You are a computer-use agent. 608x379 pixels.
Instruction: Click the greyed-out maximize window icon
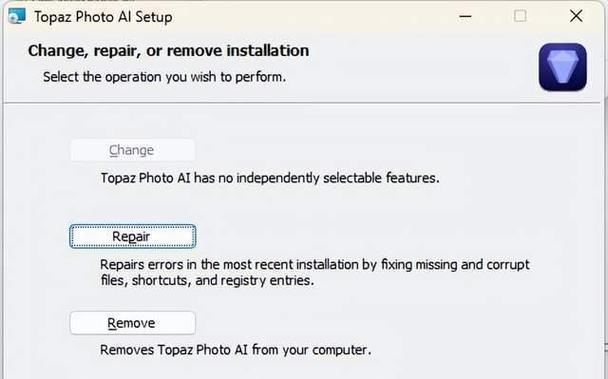pos(520,16)
